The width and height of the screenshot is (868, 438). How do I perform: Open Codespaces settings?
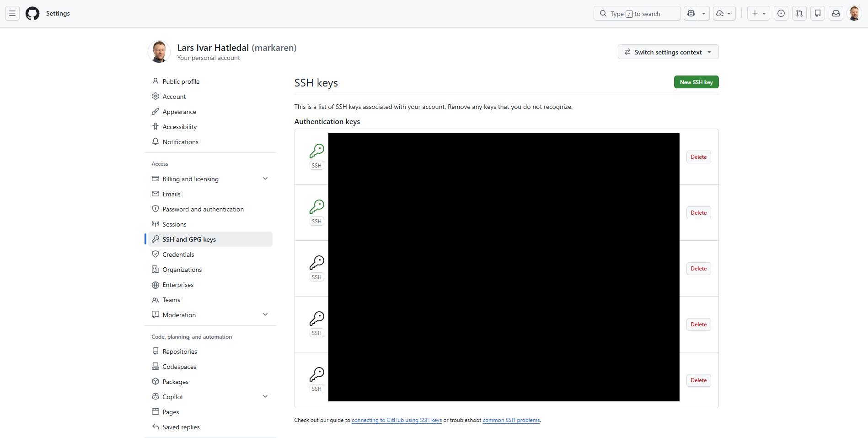tap(210, 367)
